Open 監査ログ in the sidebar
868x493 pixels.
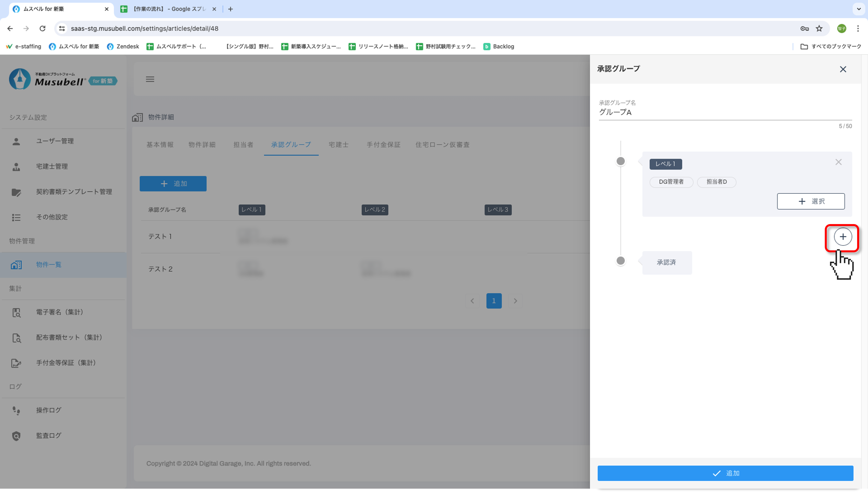click(x=49, y=436)
